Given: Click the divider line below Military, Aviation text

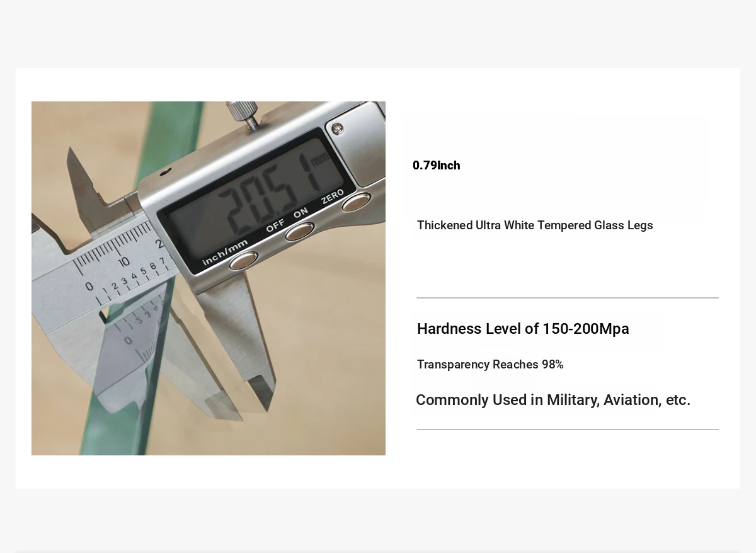Looking at the screenshot, I should click(x=568, y=430).
